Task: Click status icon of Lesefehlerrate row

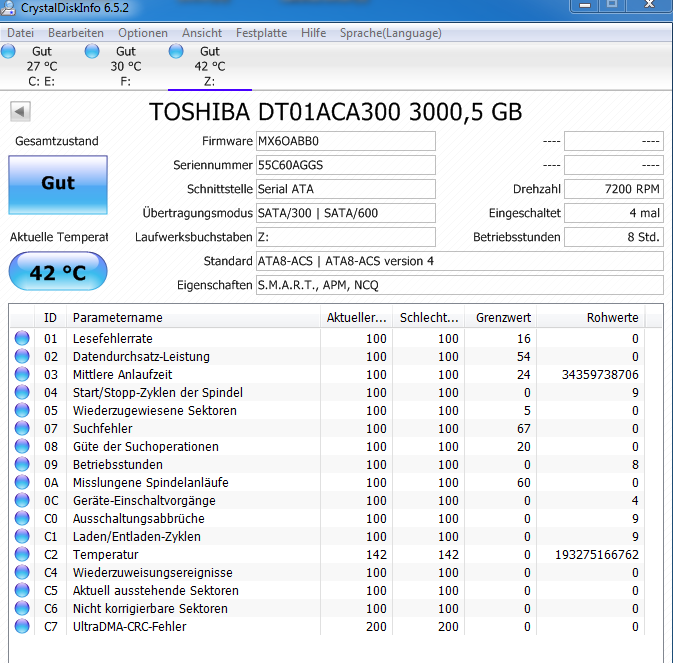Action: click(22, 338)
